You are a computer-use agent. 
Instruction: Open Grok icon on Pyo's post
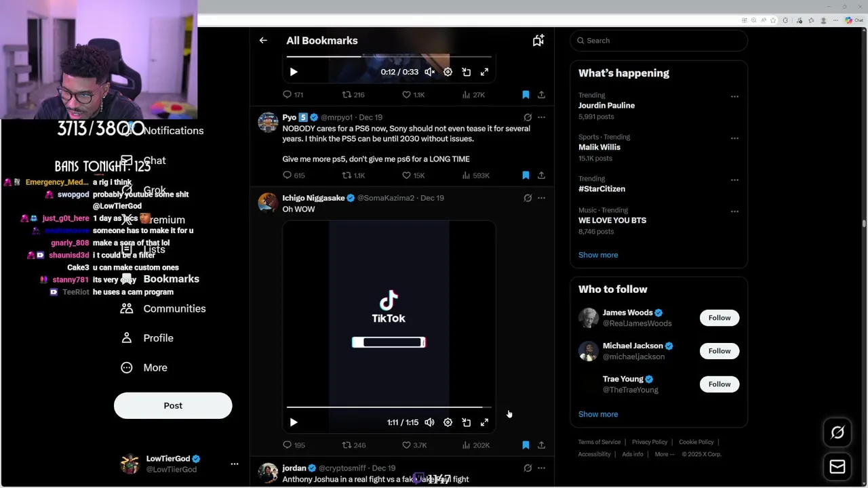point(528,117)
